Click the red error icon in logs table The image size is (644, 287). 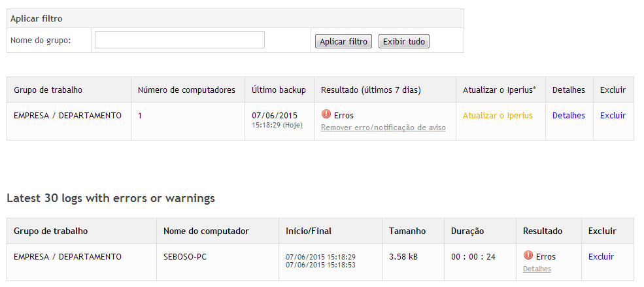coord(528,256)
